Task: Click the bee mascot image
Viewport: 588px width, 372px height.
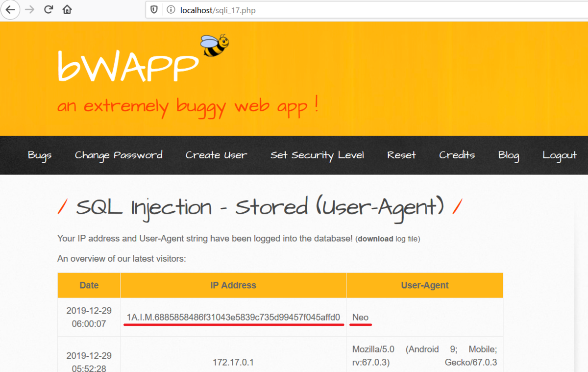Action: click(215, 46)
